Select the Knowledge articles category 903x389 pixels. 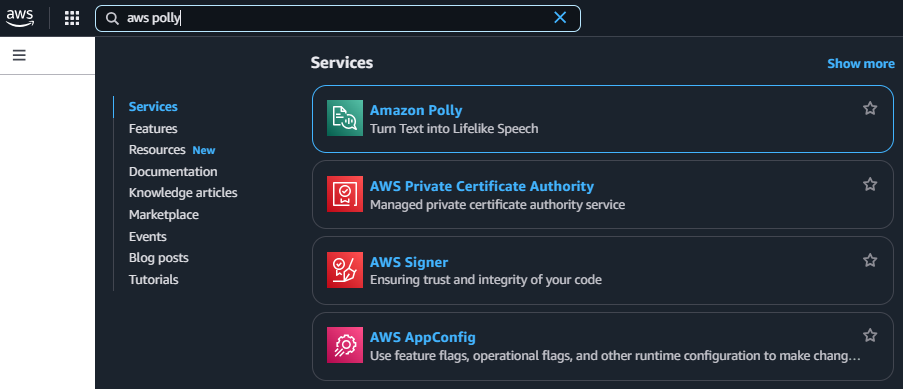(x=183, y=192)
